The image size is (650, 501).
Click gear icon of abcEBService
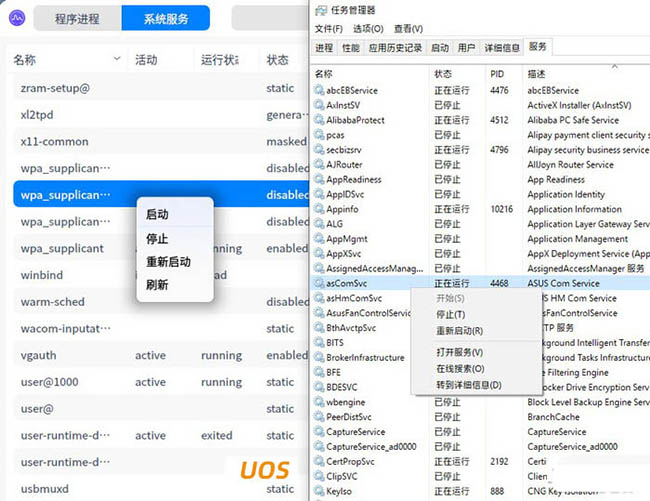[319, 90]
